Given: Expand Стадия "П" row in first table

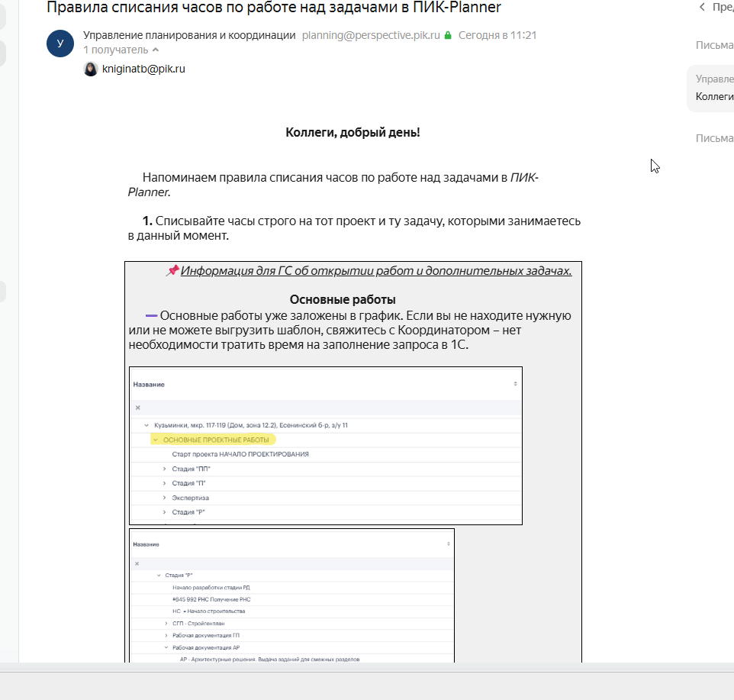Looking at the screenshot, I should point(164,483).
